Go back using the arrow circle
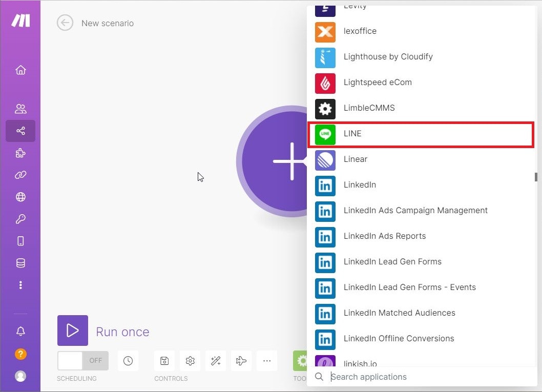 [65, 23]
